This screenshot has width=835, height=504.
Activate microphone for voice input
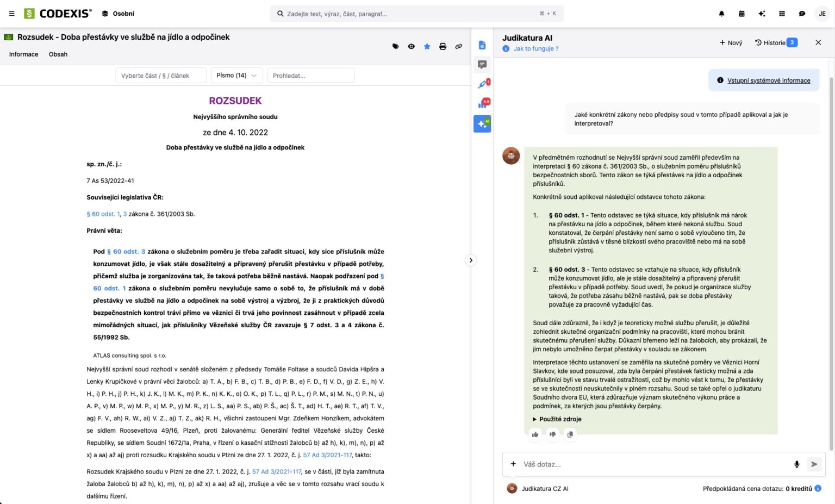point(796,464)
